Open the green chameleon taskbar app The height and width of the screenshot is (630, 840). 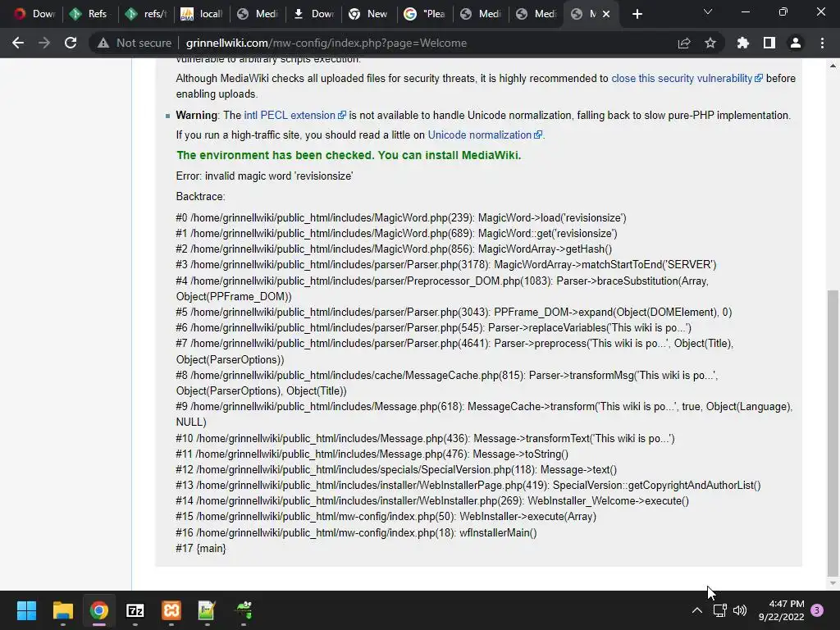[244, 610]
